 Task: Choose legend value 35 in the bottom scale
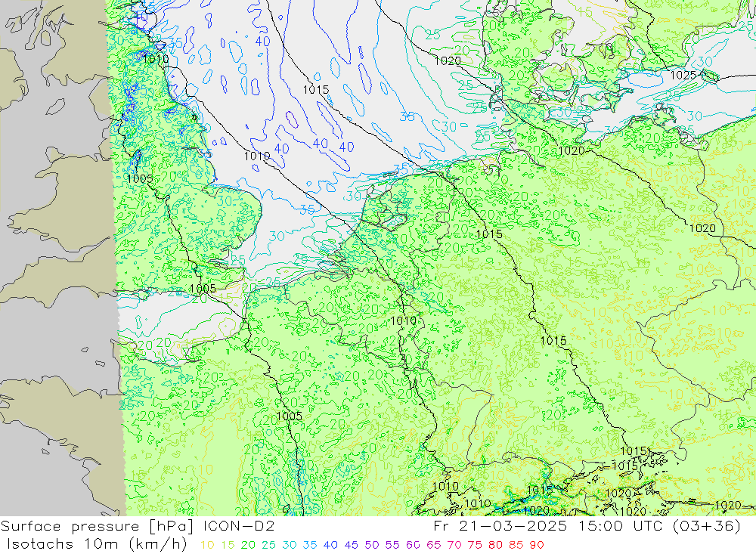coord(310,546)
